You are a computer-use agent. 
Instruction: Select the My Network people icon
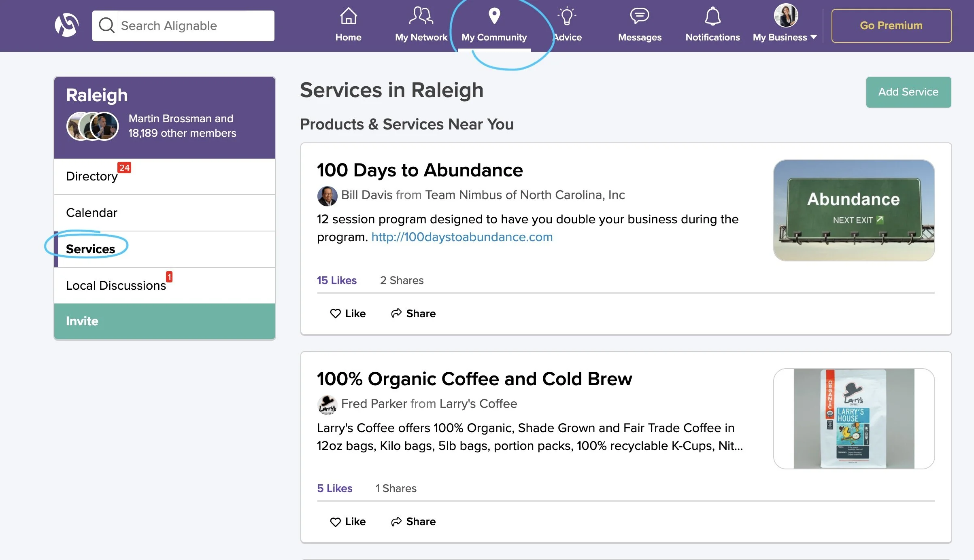[421, 16]
